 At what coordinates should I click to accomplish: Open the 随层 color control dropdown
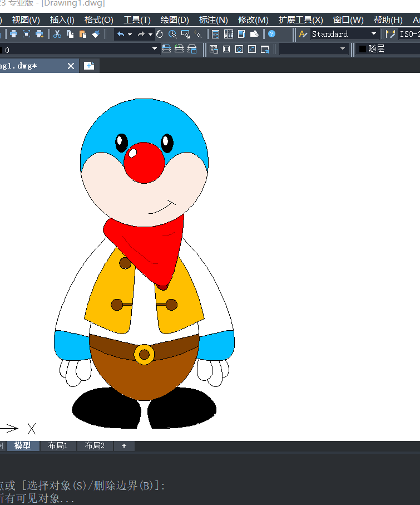(388, 49)
